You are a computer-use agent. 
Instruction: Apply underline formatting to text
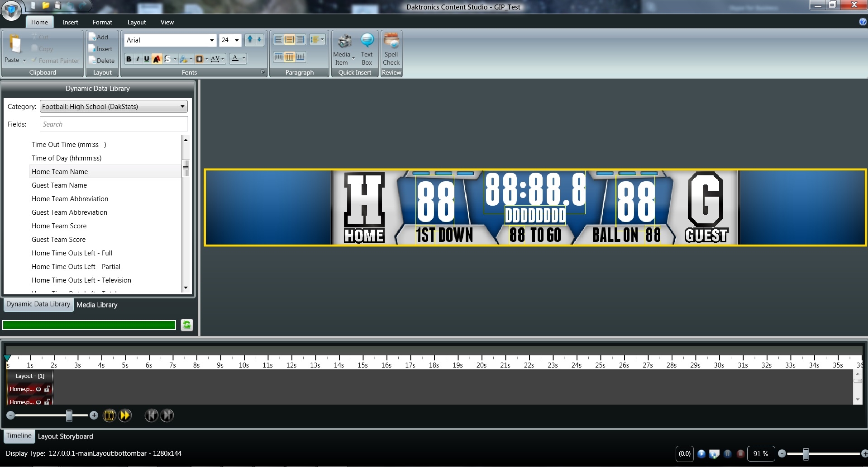pyautogui.click(x=147, y=59)
